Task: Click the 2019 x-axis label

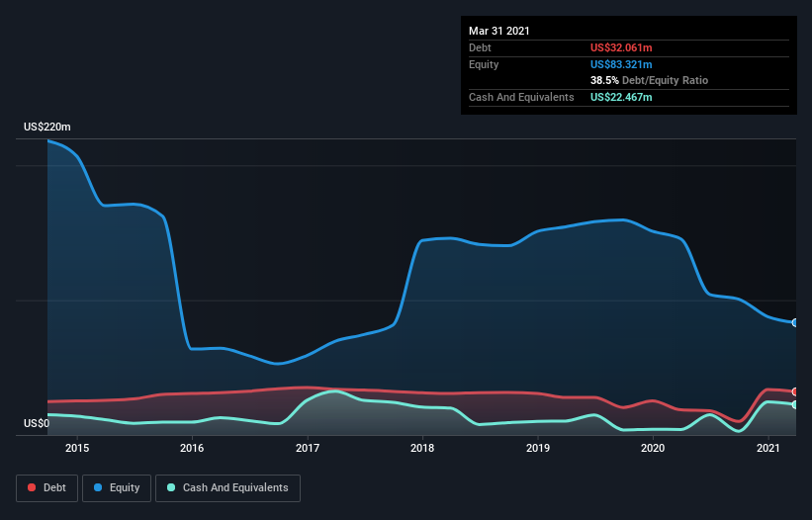Action: [538, 448]
